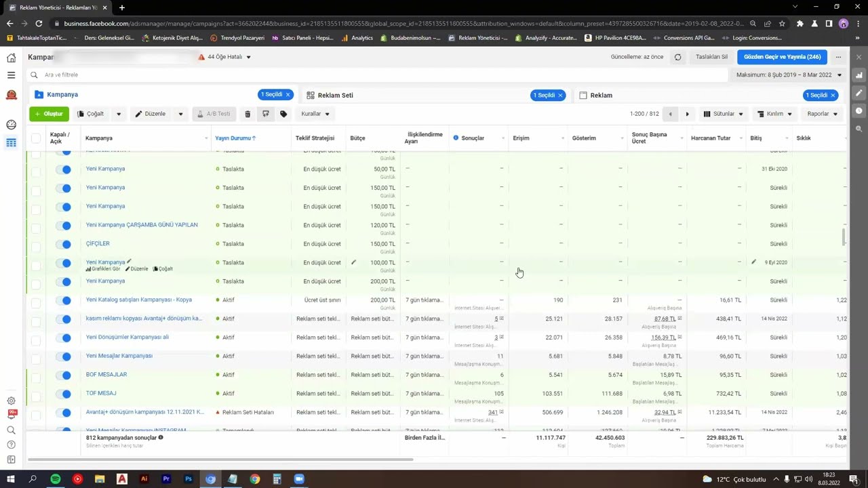This screenshot has height=488, width=868.
Task: Open the Meta home icon in left sidebar
Action: (11, 58)
